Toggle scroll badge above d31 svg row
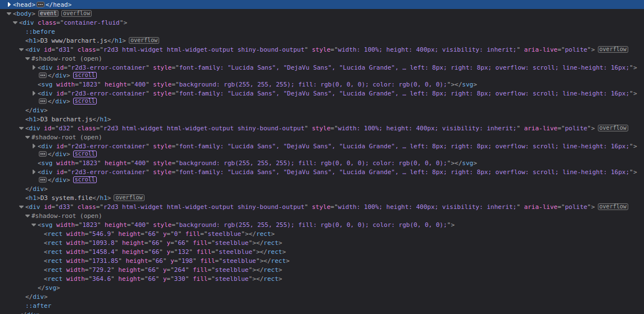 pos(84,75)
